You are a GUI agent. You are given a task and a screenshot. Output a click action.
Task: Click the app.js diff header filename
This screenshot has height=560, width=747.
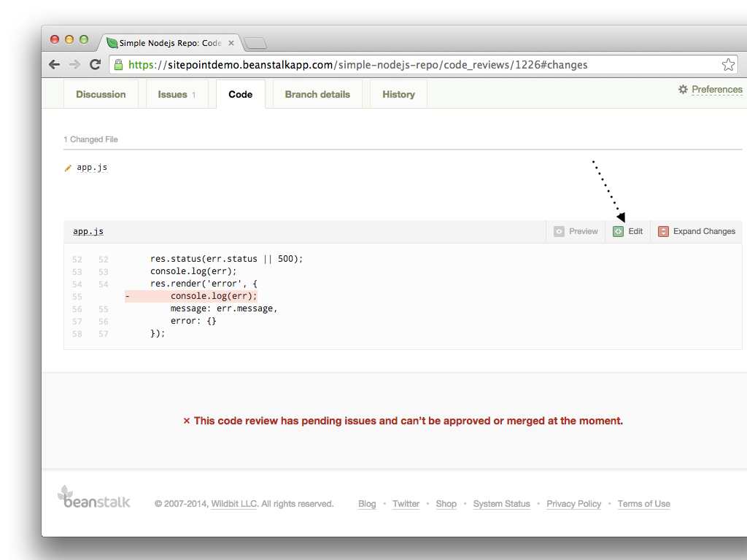88,231
